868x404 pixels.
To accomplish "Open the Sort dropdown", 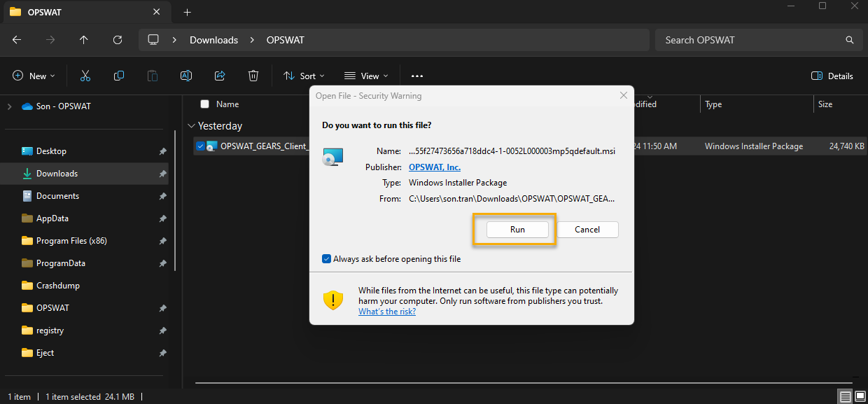I will point(304,76).
